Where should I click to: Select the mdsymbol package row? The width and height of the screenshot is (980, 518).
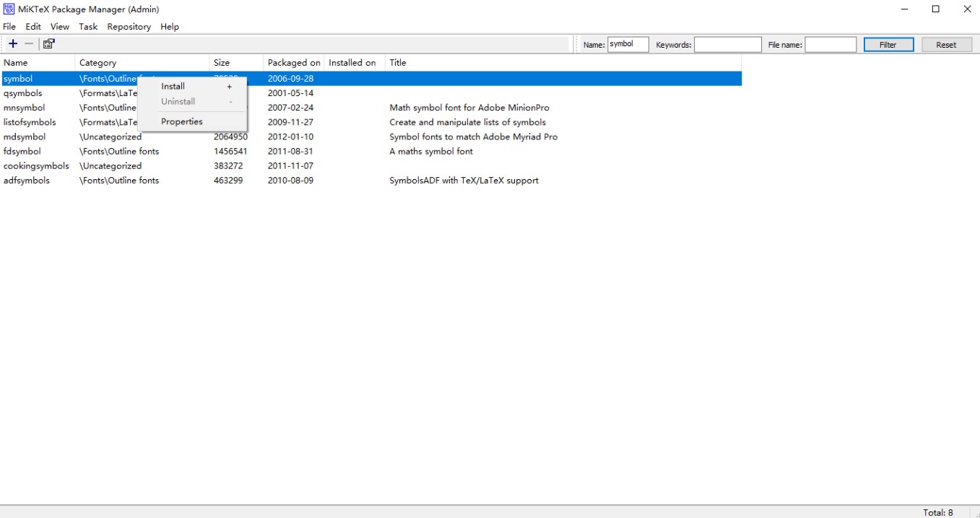(370, 137)
